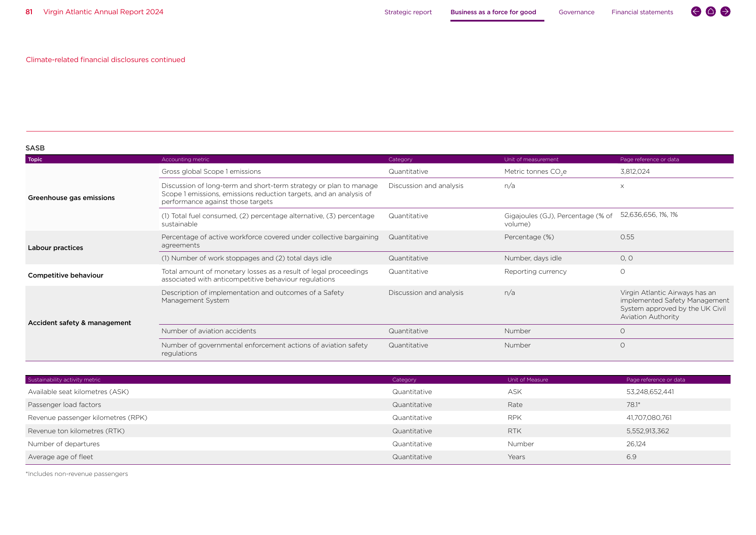Click the Labour practices topic cell
This screenshot has width=756, height=535.
point(56,248)
